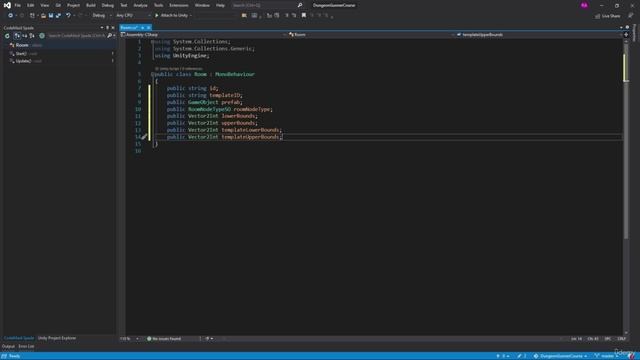Click the No issues found indicator
This screenshot has height=360, width=640.
(164, 339)
